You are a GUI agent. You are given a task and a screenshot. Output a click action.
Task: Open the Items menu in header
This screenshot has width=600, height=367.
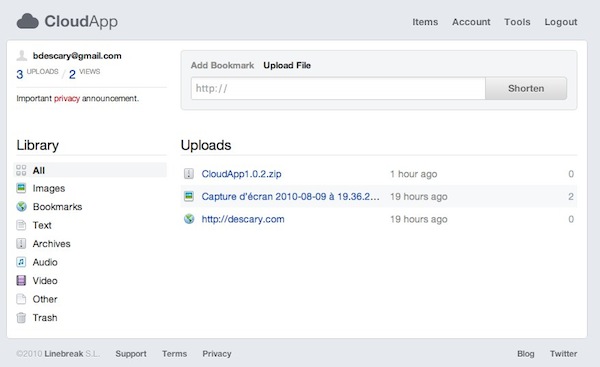tap(425, 22)
